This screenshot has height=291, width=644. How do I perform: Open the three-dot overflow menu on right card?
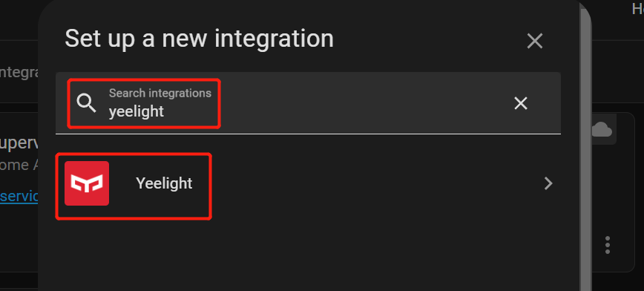coord(608,245)
